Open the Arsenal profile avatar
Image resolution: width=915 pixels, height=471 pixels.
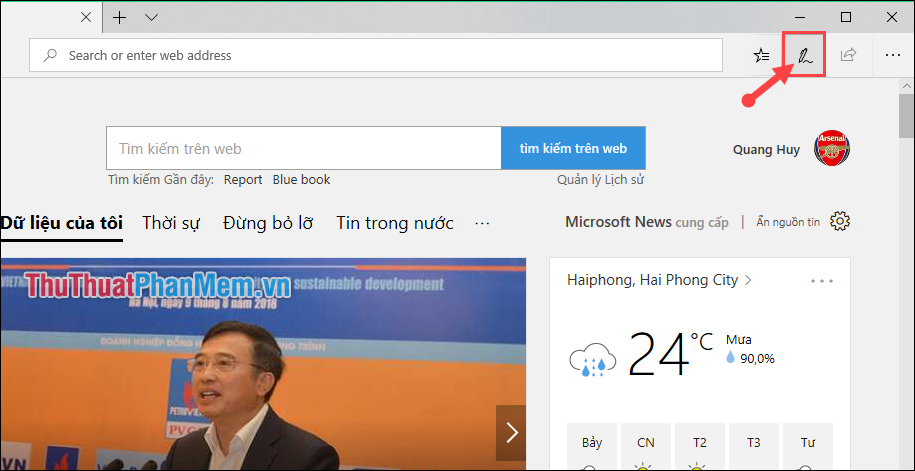click(x=833, y=148)
